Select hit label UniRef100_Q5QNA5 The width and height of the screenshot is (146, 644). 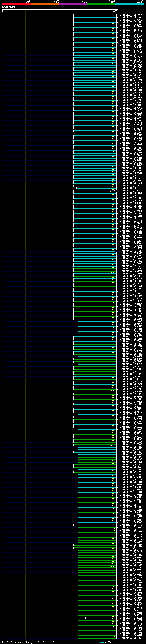[x=131, y=545]
